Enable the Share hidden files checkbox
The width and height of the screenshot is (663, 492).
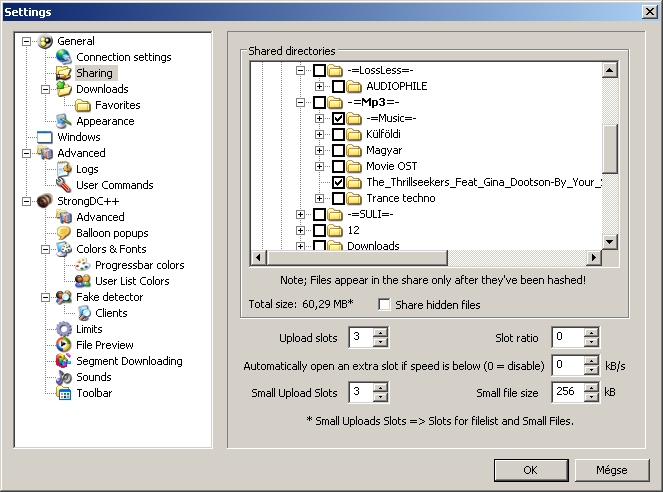[x=386, y=305]
